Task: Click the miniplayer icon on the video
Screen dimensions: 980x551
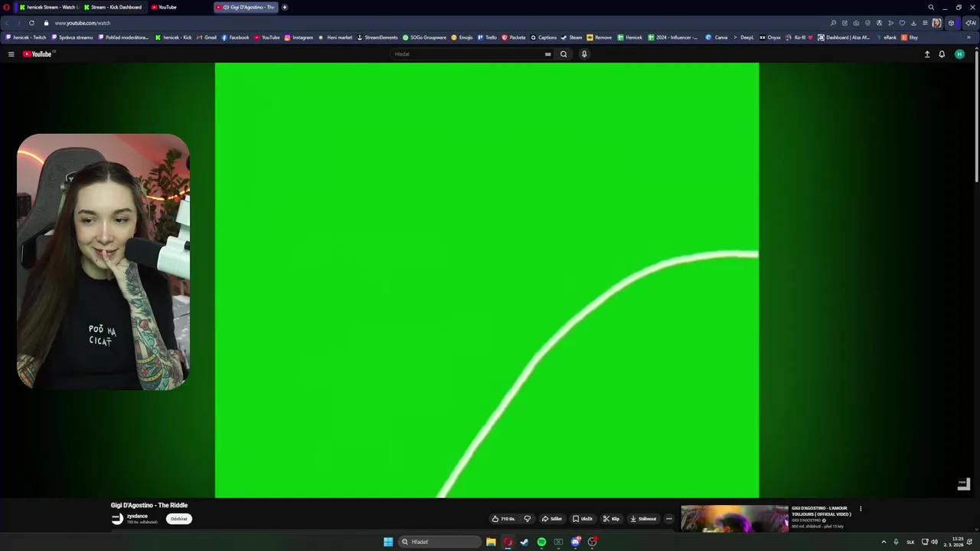Action: (x=964, y=484)
